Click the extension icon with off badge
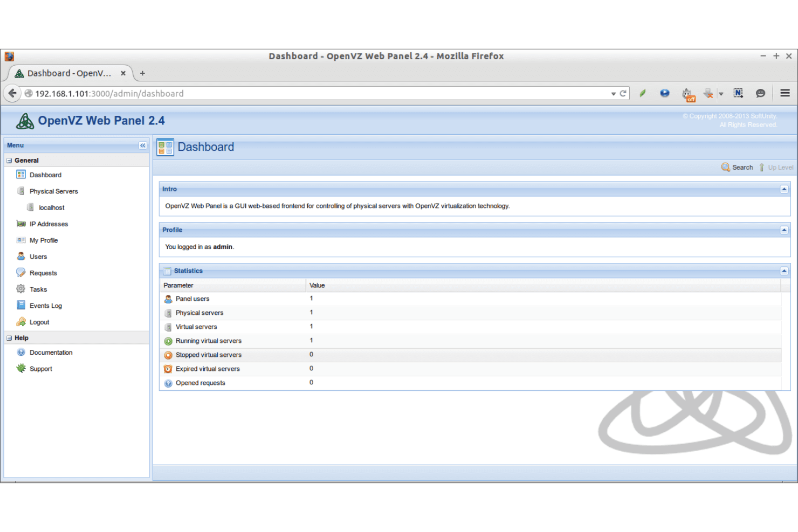798x532 pixels. pyautogui.click(x=688, y=94)
